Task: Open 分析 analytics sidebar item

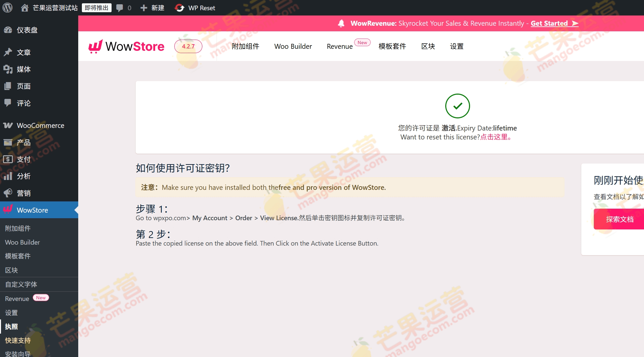Action: tap(23, 176)
